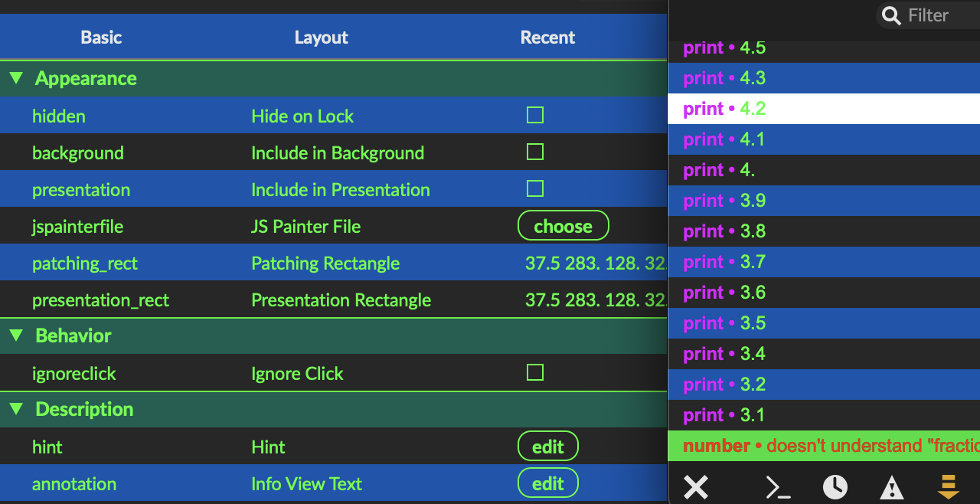Click edit button for Hint
The width and height of the screenshot is (980, 504).
(x=547, y=447)
